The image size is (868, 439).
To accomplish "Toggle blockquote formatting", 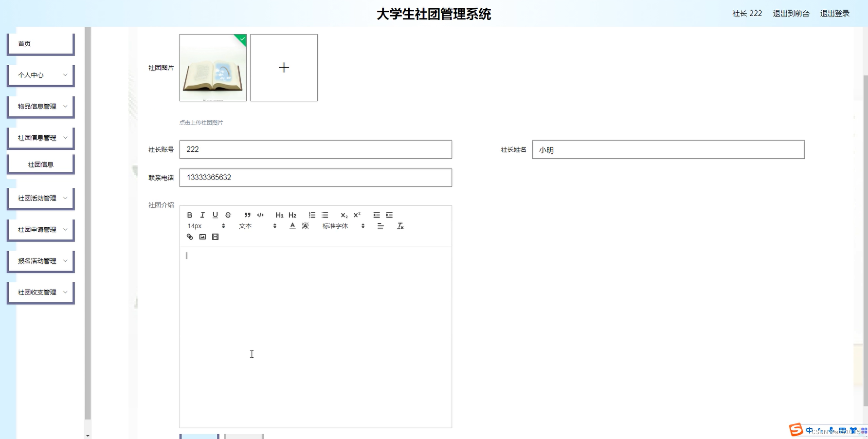I will [247, 215].
